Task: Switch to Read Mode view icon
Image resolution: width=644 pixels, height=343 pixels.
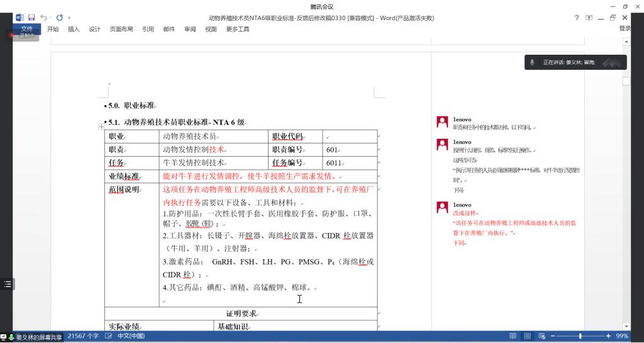Action: 513,336
